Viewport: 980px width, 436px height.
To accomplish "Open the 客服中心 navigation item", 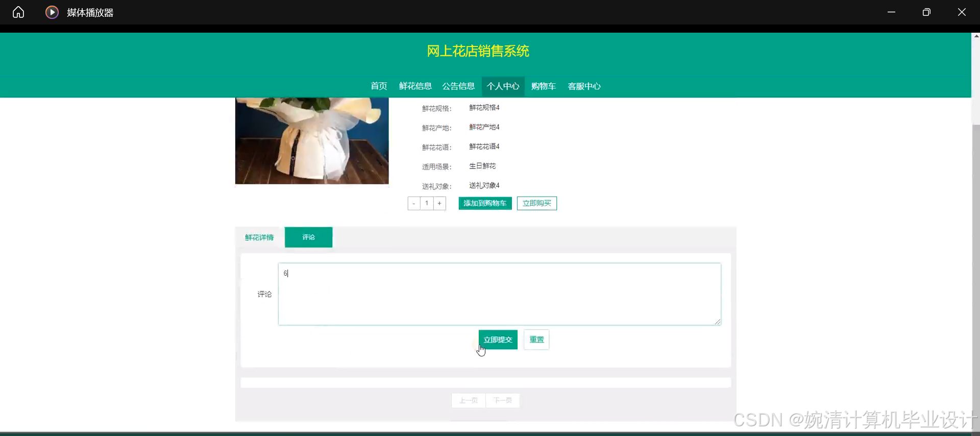I will click(x=584, y=86).
